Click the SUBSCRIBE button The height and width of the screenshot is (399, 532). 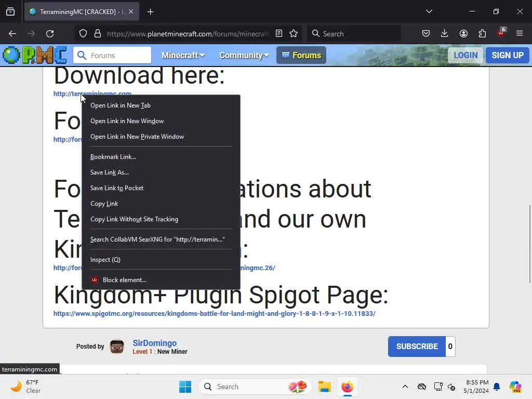(x=417, y=347)
